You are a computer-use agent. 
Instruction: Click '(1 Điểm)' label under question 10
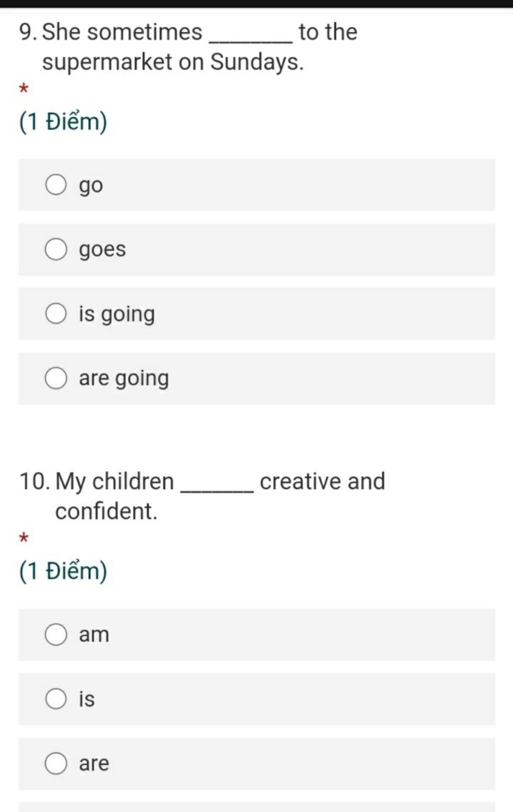[x=63, y=572]
